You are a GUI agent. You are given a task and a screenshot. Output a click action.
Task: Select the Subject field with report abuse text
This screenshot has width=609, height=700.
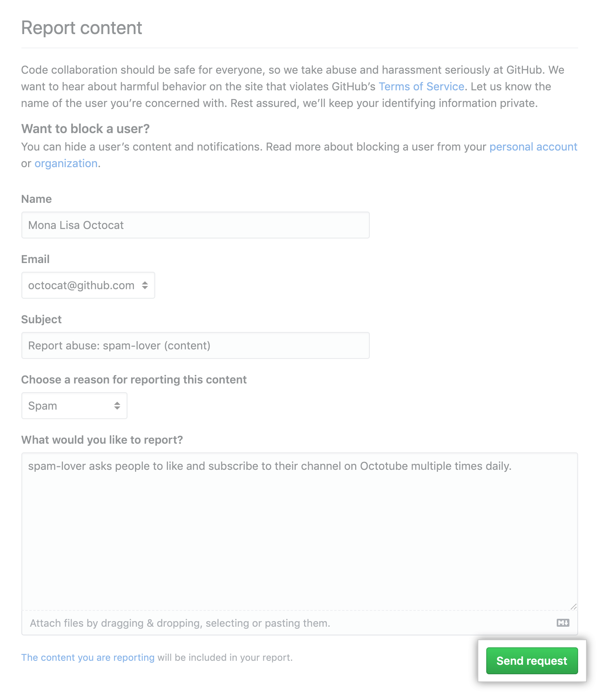pyautogui.click(x=195, y=345)
